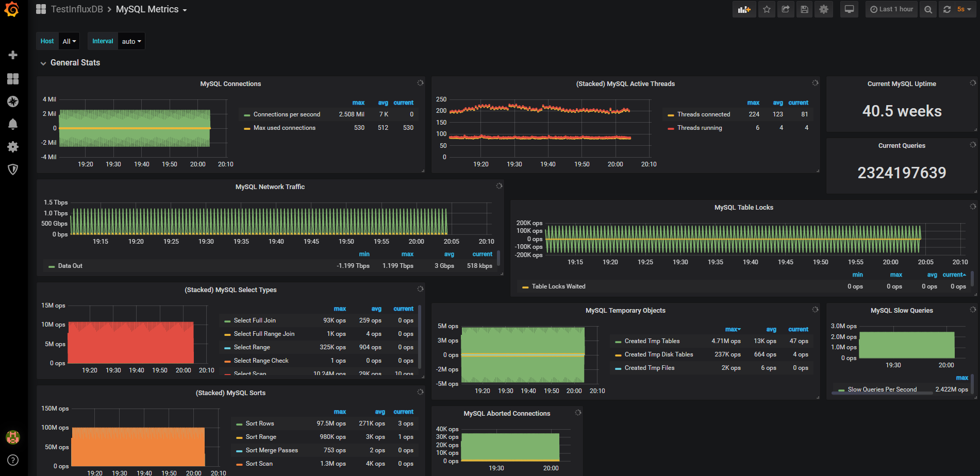Screen dimensions: 980x476
Task: Open the Grafana home logo
Action: [12, 9]
